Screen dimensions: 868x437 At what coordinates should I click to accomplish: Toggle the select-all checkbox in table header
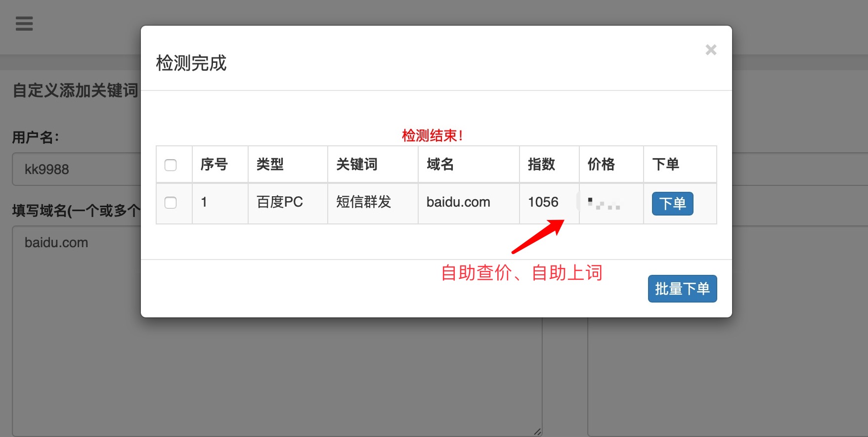(x=171, y=165)
